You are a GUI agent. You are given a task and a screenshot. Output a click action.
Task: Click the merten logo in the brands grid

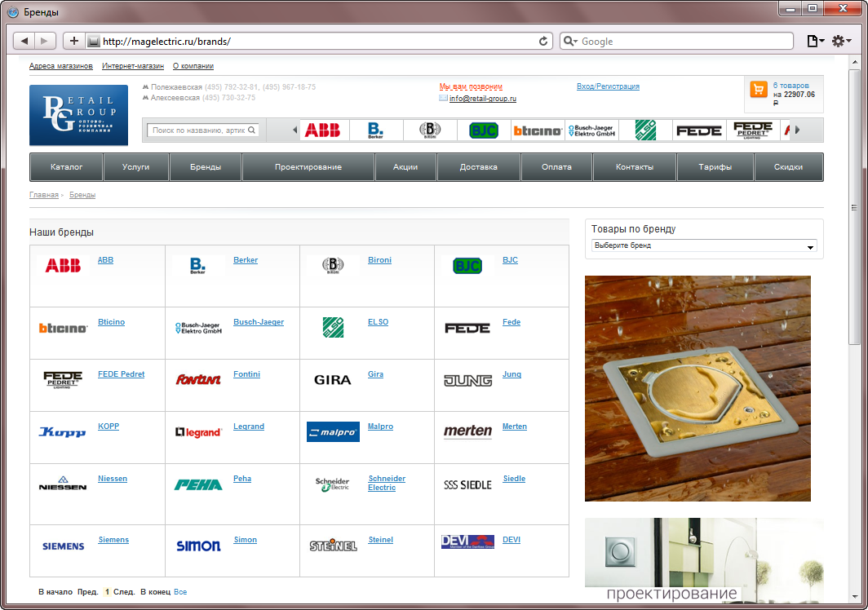[467, 431]
